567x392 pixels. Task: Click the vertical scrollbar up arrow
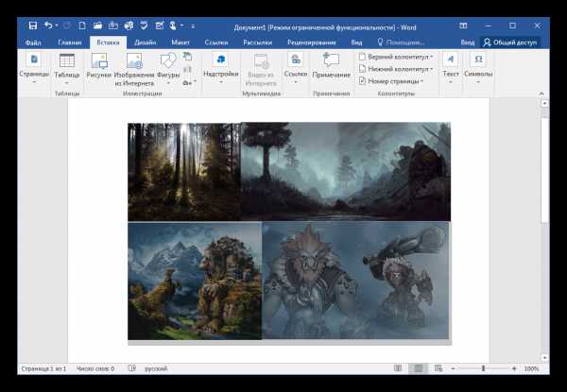(x=544, y=103)
